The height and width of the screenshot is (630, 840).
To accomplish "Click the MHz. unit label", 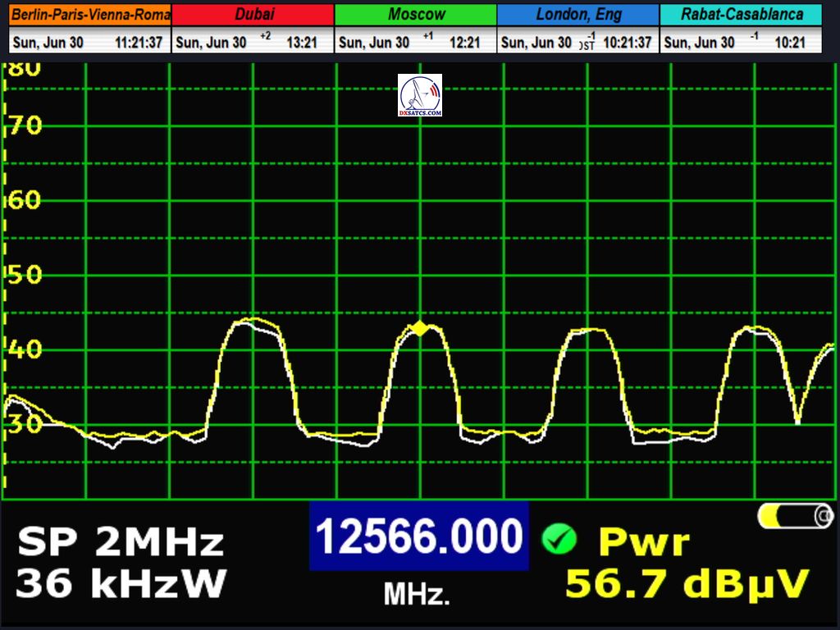I will click(417, 594).
